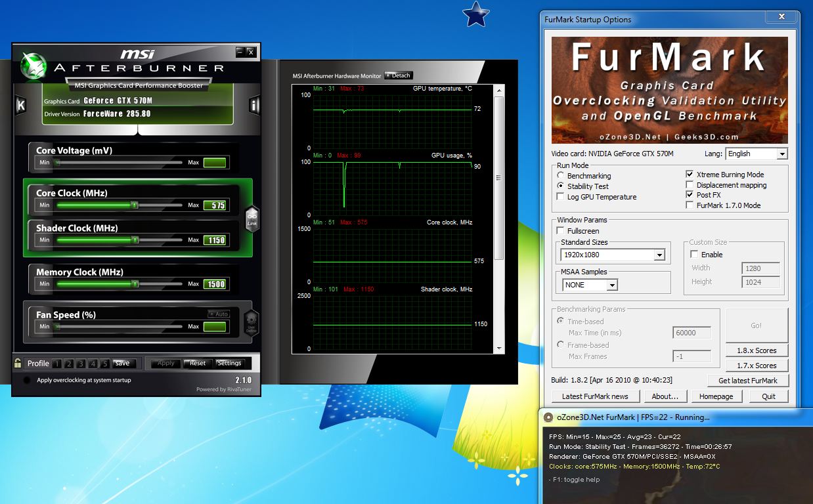813x504 pixels.
Task: Click the Fan Speed value box
Action: 215,327
